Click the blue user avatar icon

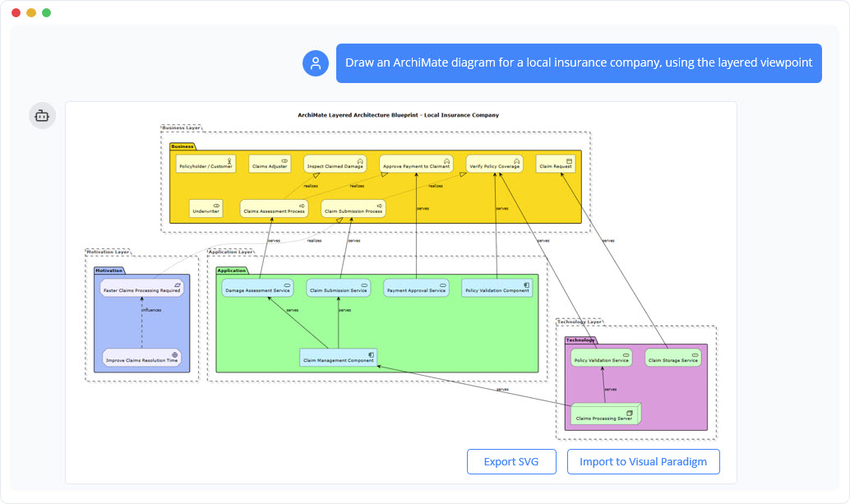[x=316, y=62]
